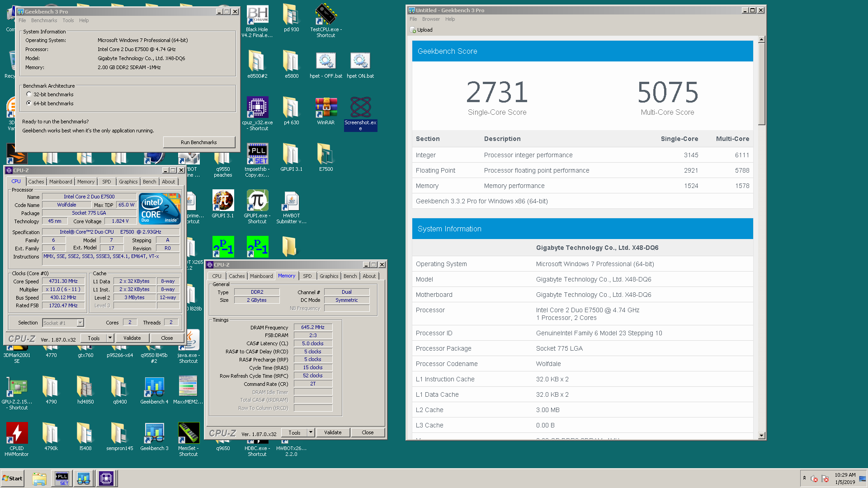868x488 pixels.
Task: Open Browser menu in Untitled Geekbench window
Action: coord(431,19)
